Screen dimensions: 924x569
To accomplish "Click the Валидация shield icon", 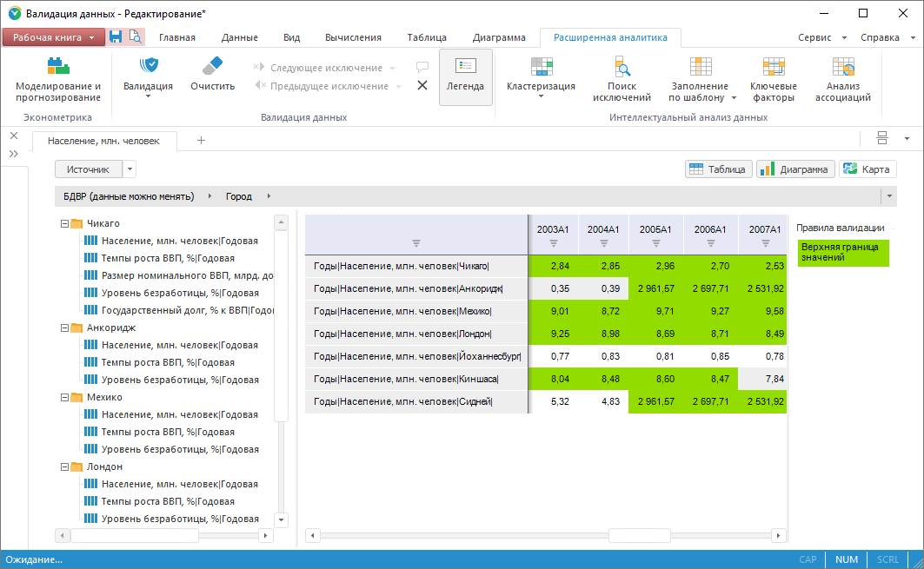I will (x=148, y=67).
